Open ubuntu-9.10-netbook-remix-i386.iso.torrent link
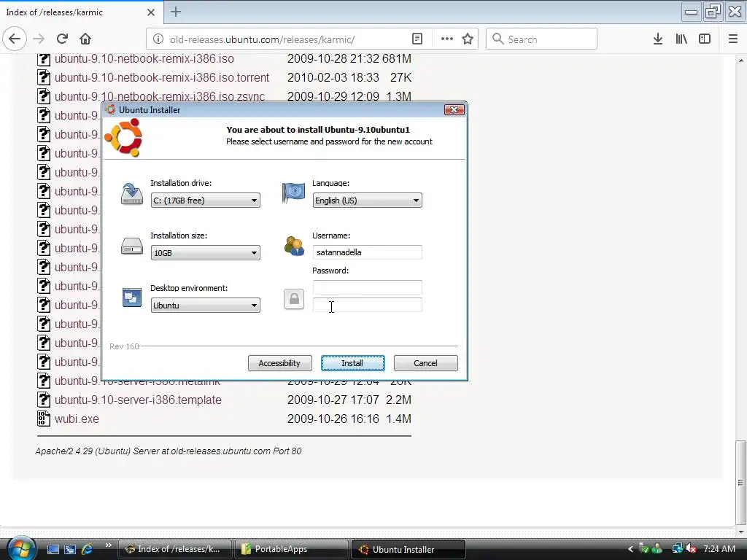 [162, 77]
